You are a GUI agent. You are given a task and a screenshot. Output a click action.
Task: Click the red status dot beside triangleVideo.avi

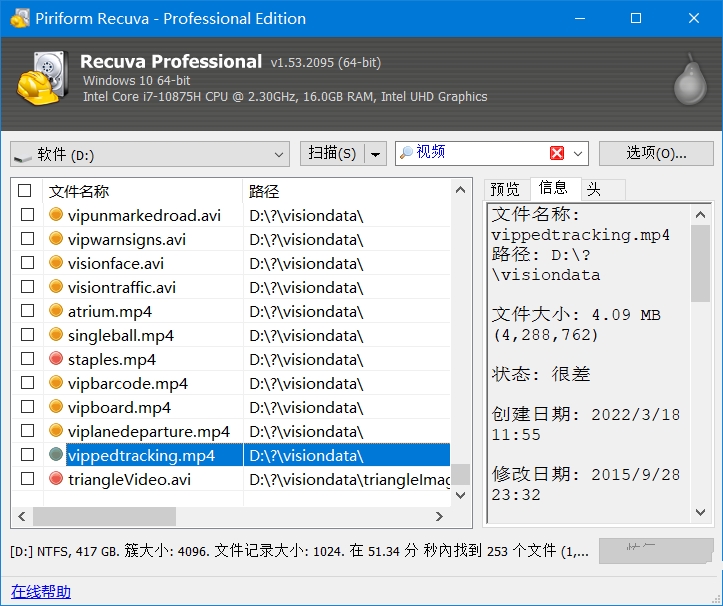click(x=56, y=478)
